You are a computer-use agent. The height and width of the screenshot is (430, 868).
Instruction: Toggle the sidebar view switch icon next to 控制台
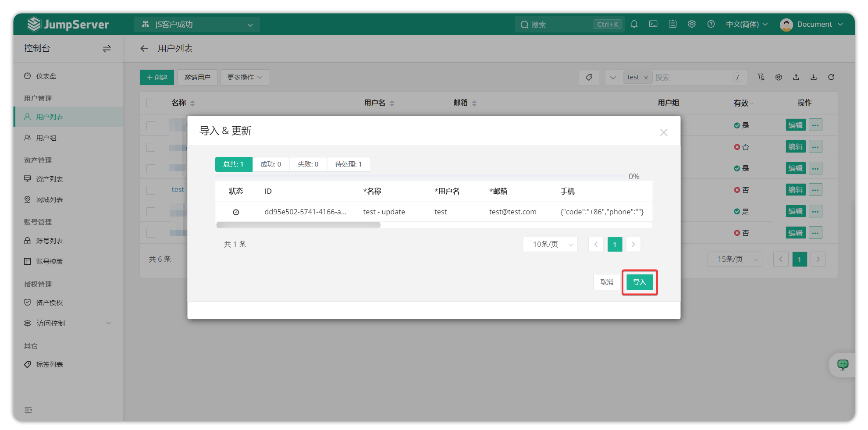(107, 49)
